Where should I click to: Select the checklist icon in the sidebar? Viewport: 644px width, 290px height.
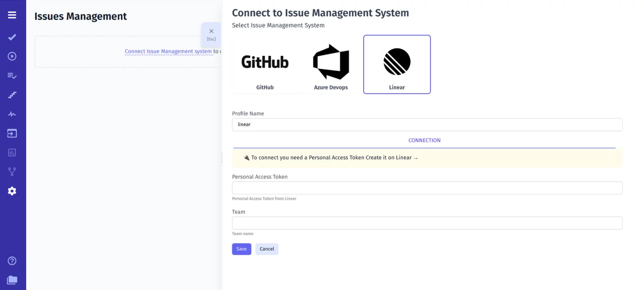pos(12,76)
